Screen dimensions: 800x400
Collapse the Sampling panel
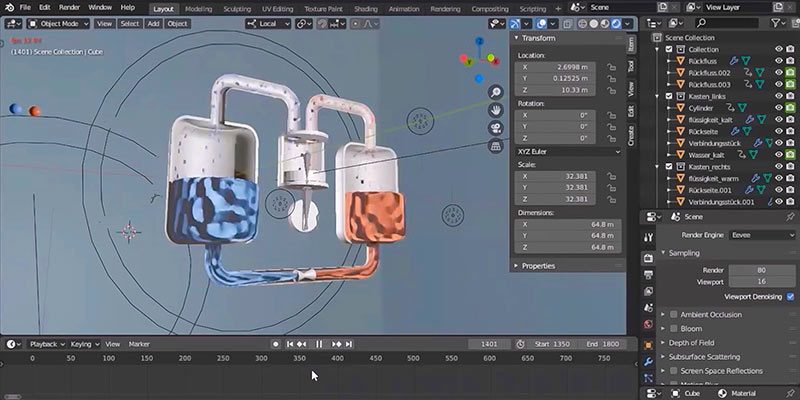coord(663,253)
